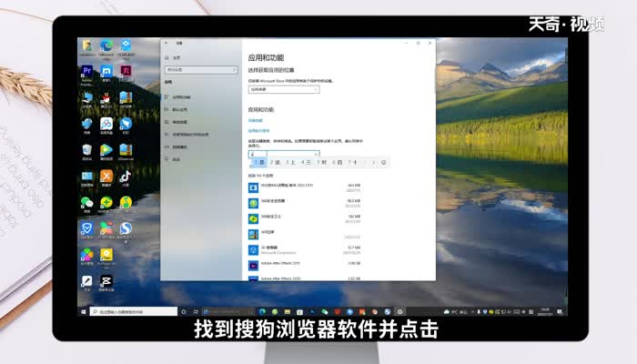The height and width of the screenshot is (364, 637).
Task: Select the 360 Security Browser app row
Action: tap(305, 203)
